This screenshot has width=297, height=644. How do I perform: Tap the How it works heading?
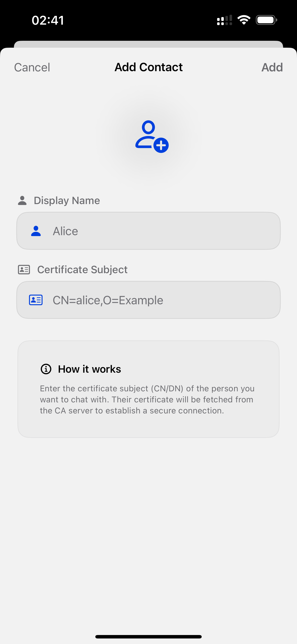[90, 369]
